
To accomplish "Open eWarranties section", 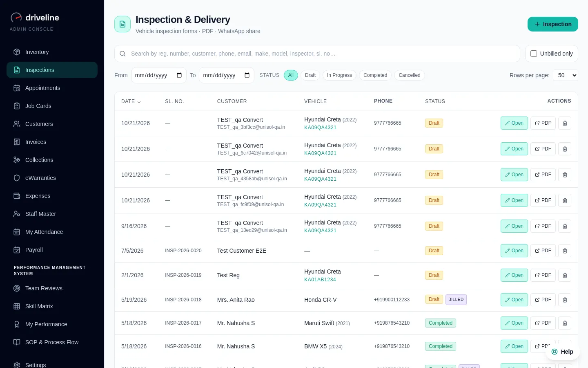I will [x=52, y=178].
